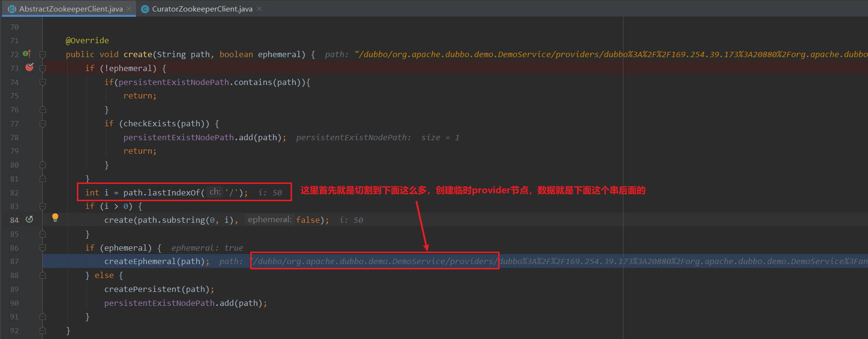
Task: Collapse the else block fold on line 88
Action: [42, 276]
